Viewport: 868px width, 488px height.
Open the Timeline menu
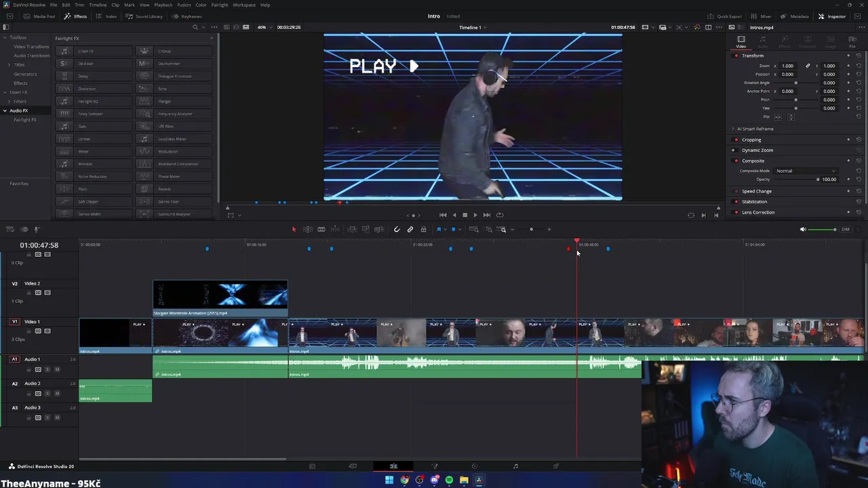98,5
